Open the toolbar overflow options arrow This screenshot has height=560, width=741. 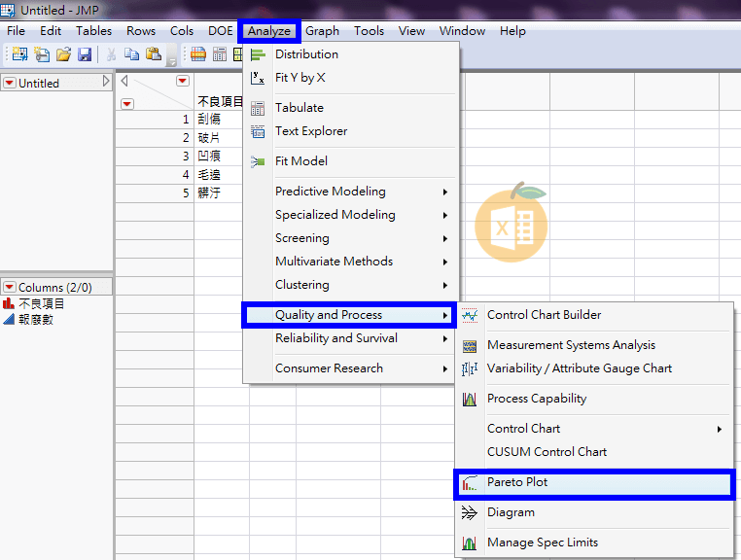(x=172, y=61)
